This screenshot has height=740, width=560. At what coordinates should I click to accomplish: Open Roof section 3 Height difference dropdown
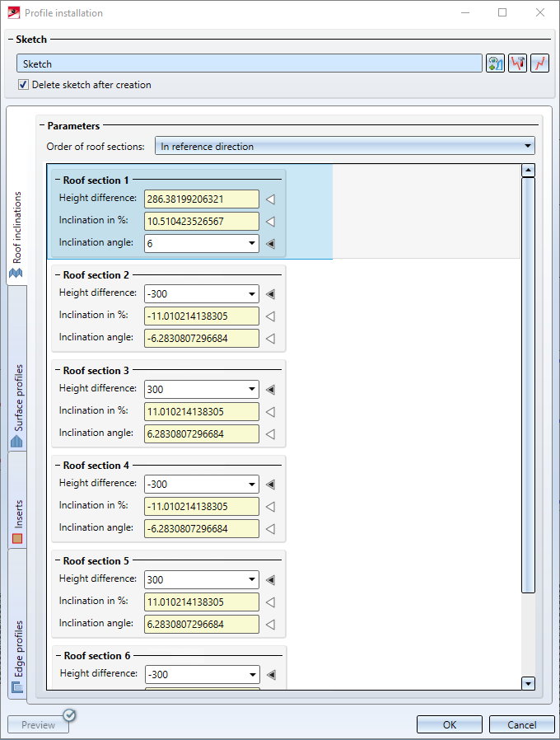coord(252,389)
